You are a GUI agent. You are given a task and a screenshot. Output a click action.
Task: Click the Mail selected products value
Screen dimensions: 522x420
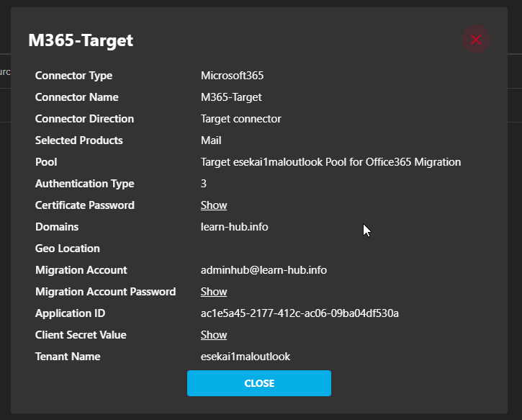point(211,140)
